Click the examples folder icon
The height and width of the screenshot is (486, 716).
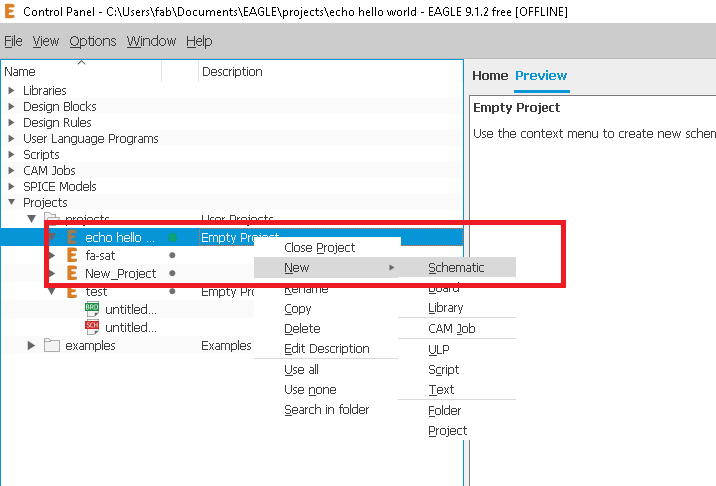click(x=52, y=345)
